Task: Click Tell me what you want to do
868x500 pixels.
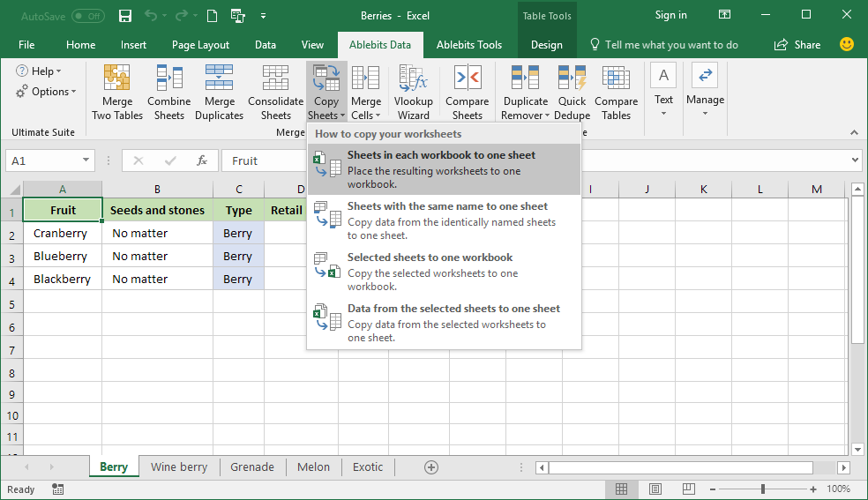Action: coord(664,45)
